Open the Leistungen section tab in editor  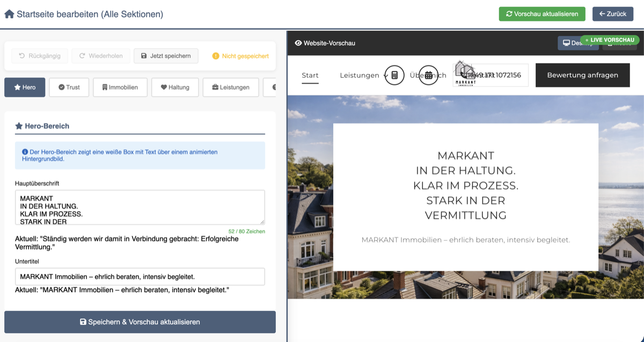coord(230,88)
